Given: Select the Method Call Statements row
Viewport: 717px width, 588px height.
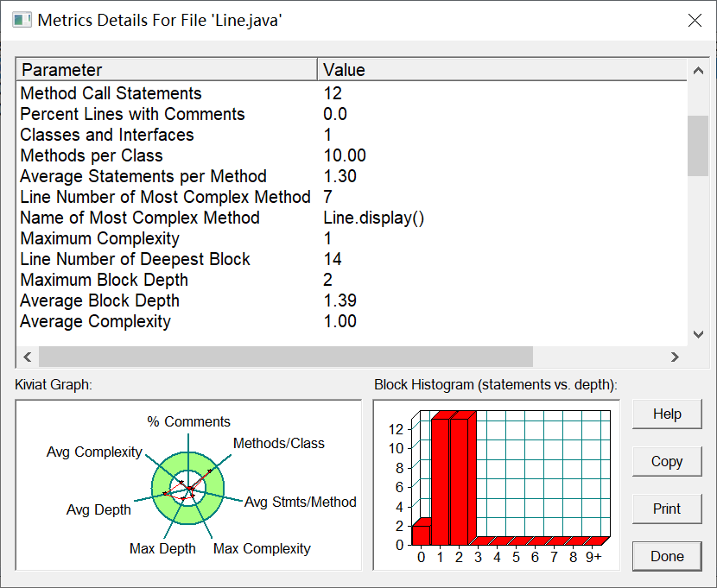Looking at the screenshot, I should point(352,93).
